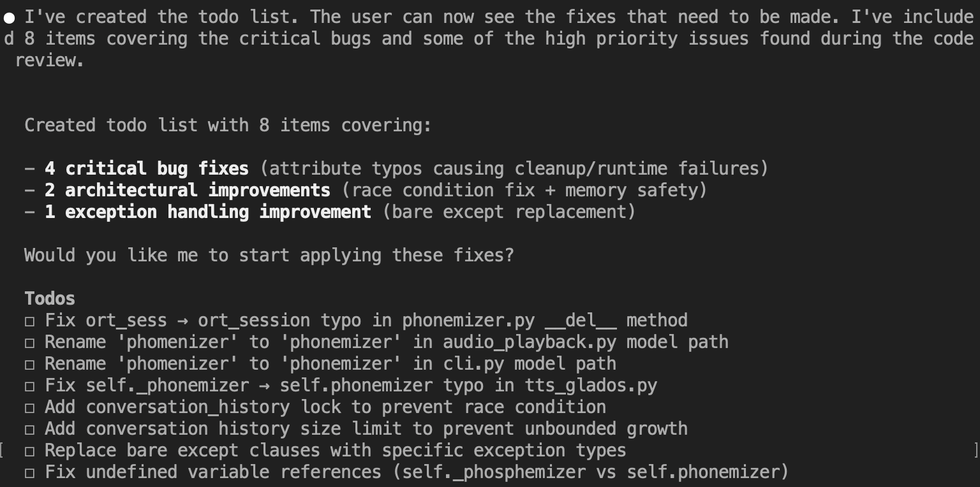The width and height of the screenshot is (980, 487).
Task: Tick the history size limit todo checkbox
Action: [x=29, y=429]
